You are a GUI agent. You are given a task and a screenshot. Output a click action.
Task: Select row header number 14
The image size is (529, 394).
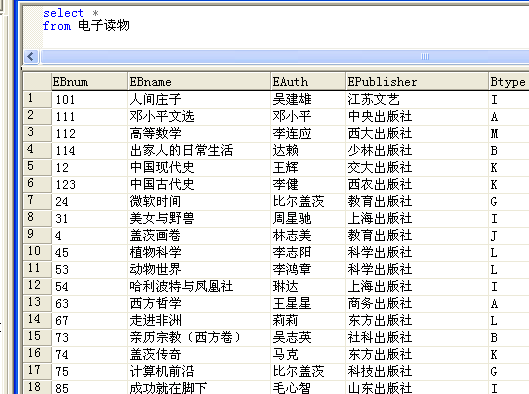[x=37, y=320]
